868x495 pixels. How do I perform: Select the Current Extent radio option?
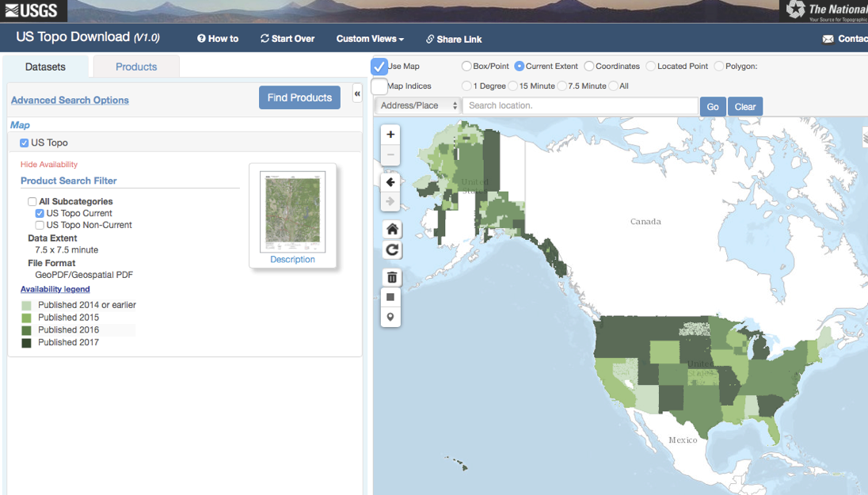coord(520,67)
